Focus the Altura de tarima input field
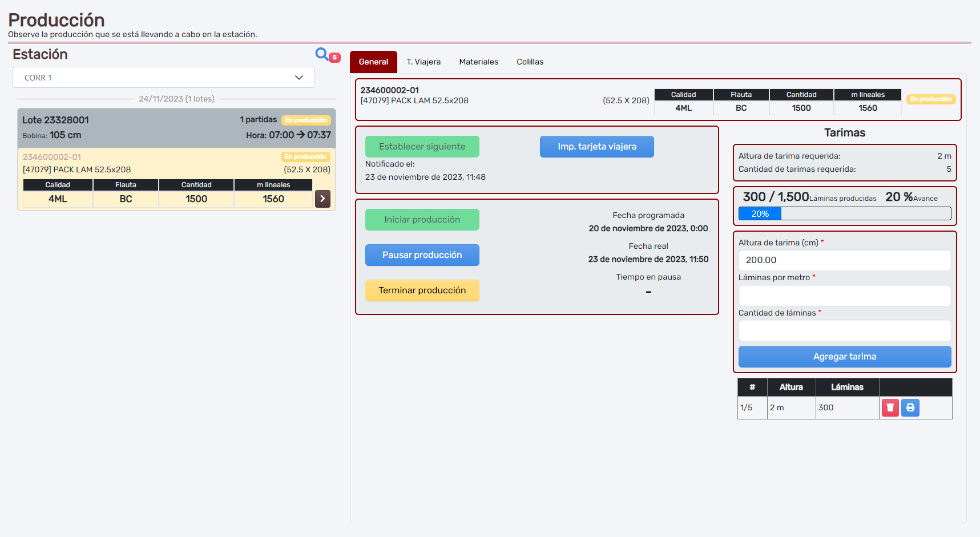The width and height of the screenshot is (980, 537). (x=844, y=260)
